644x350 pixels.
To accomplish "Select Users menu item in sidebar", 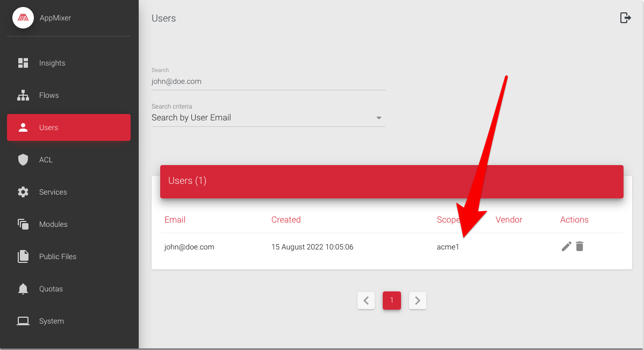I will 69,127.
